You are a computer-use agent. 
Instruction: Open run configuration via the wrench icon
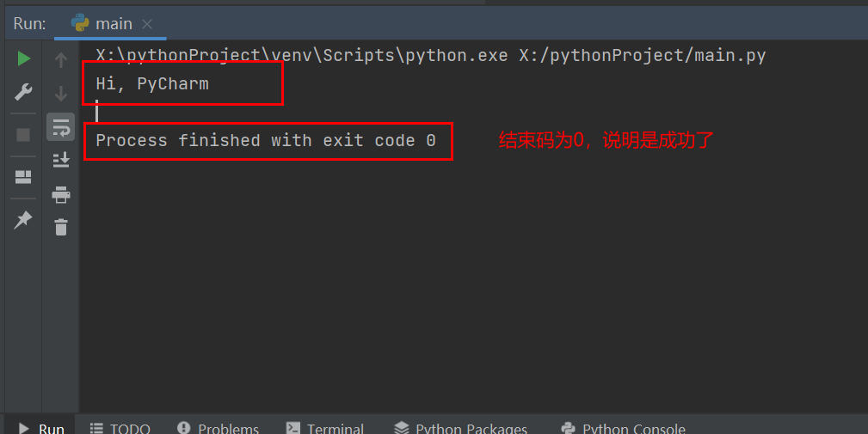point(24,93)
